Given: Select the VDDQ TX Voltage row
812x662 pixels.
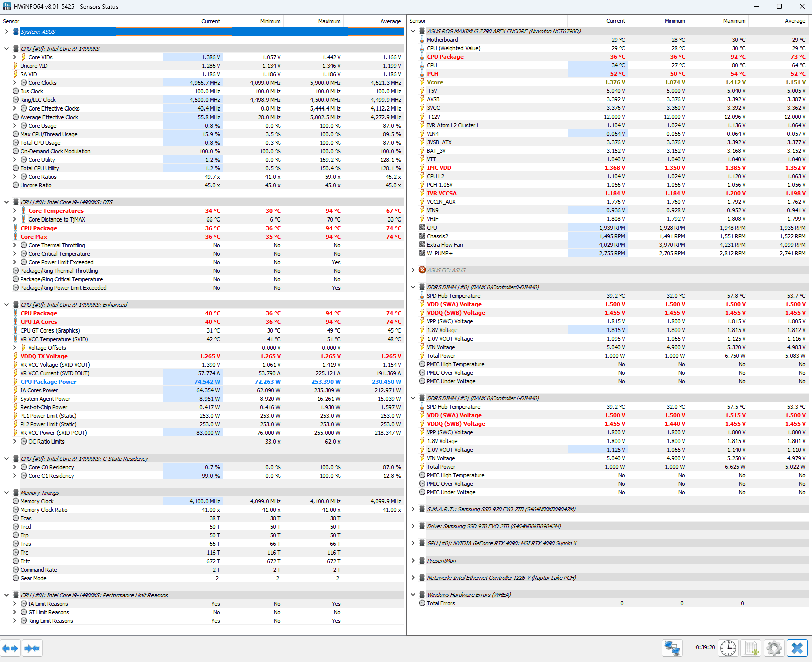Looking at the screenshot, I should [202, 356].
